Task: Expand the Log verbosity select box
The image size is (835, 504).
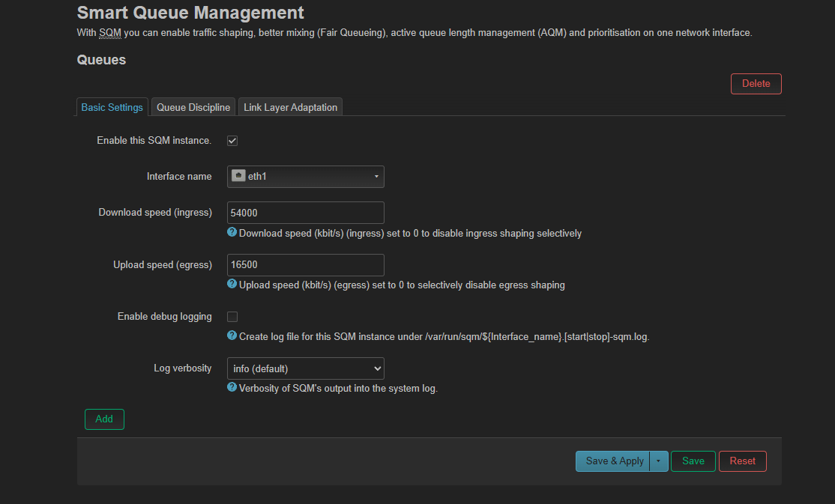Action: (305, 368)
